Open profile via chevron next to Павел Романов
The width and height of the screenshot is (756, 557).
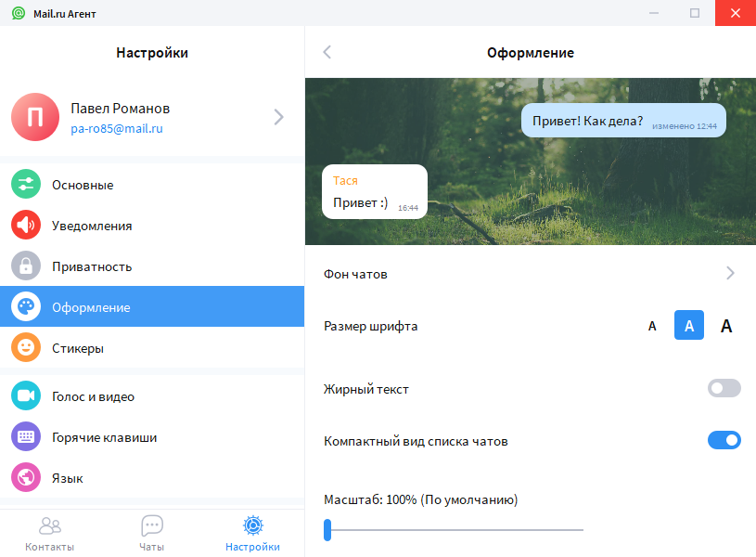pos(278,117)
